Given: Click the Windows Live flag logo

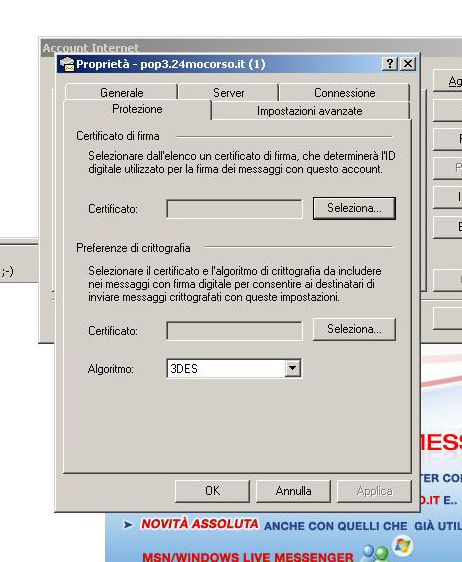Looking at the screenshot, I should pos(403,546).
